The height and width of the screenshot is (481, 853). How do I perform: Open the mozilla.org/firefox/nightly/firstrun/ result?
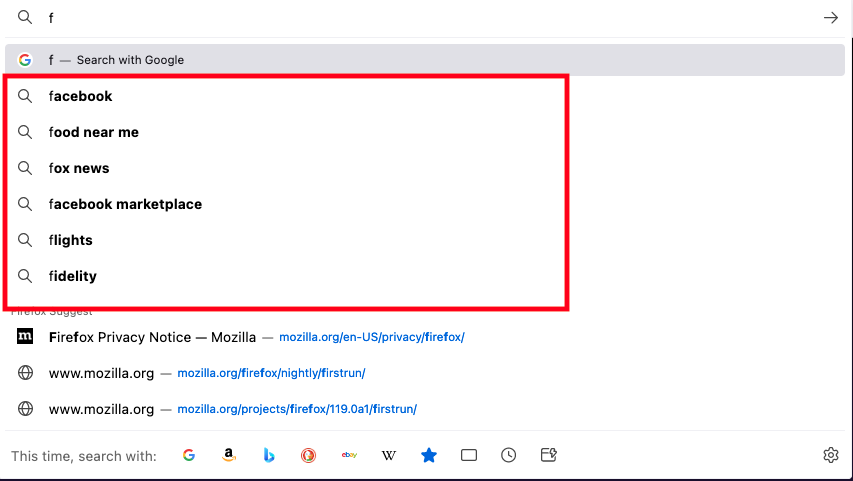coord(425,373)
